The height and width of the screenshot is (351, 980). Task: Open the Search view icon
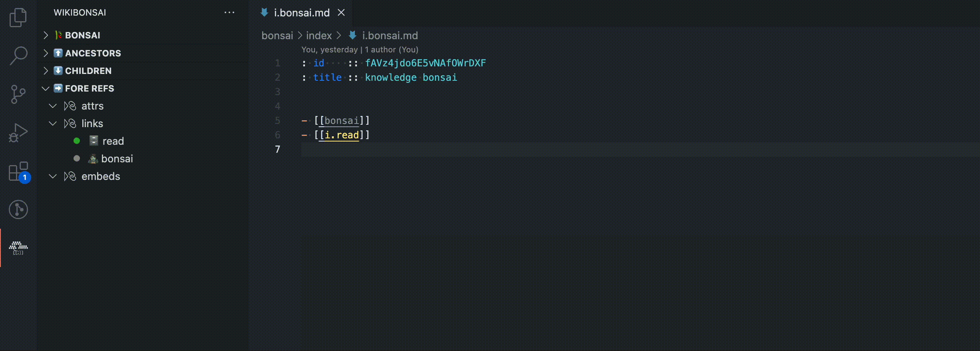coord(18,56)
